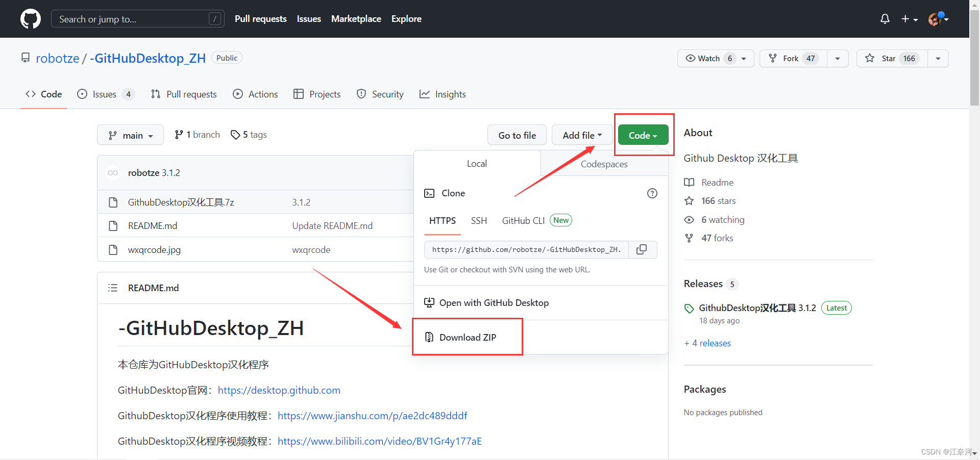Click Go to file button
Viewport: 980px width, 460px height.
[517, 135]
